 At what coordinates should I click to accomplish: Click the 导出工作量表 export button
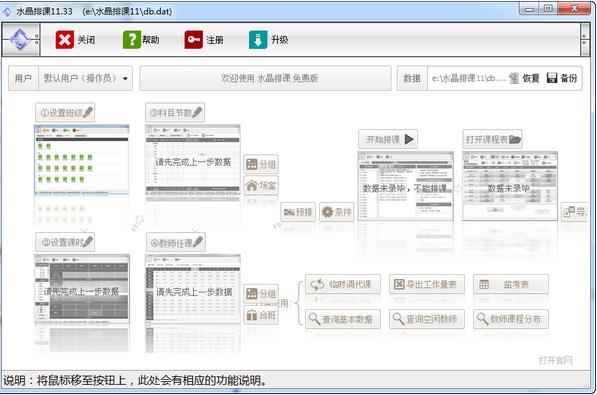pos(427,284)
